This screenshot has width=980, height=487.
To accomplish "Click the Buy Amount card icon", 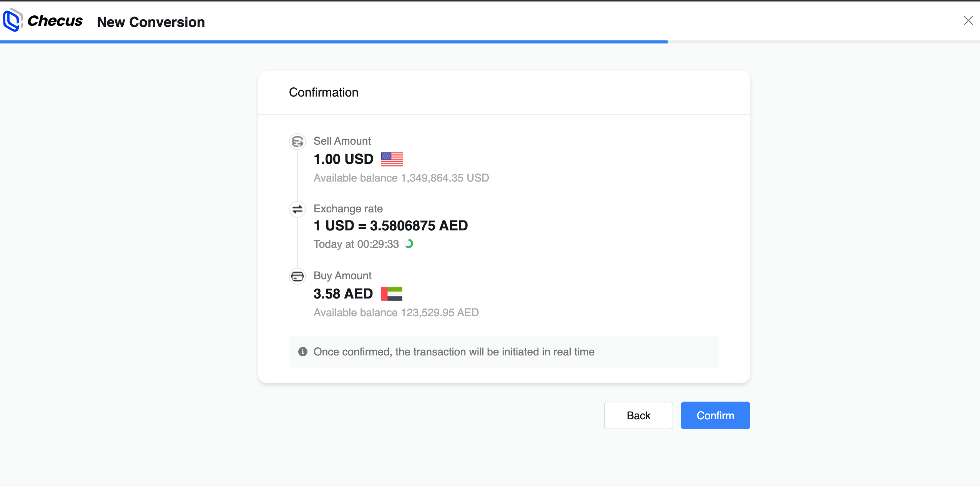I will tap(297, 276).
